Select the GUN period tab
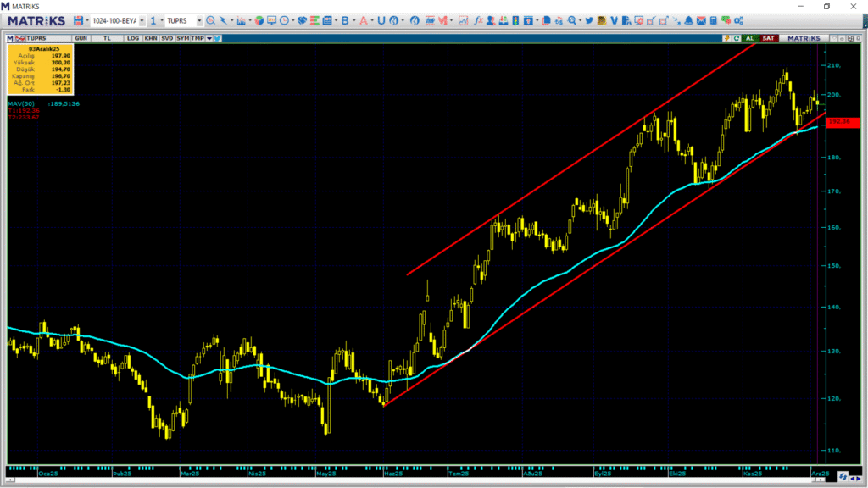The image size is (868, 488). click(x=81, y=38)
